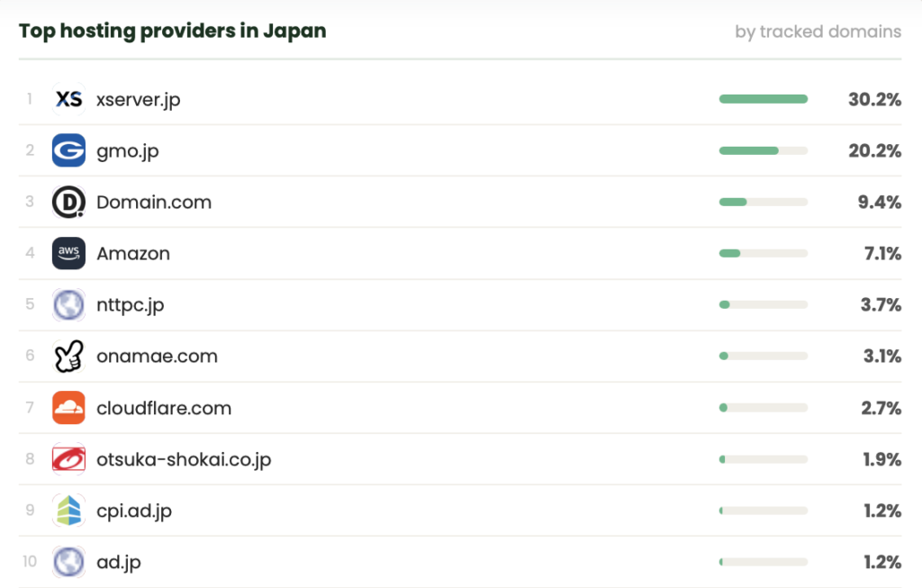Click the cpi.ad.jp share bar

[764, 511]
